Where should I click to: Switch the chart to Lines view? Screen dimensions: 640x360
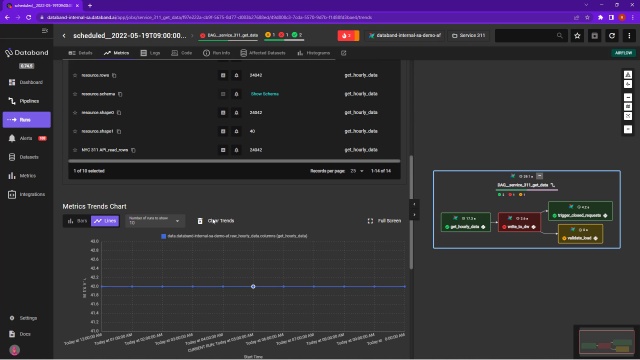tap(105, 221)
